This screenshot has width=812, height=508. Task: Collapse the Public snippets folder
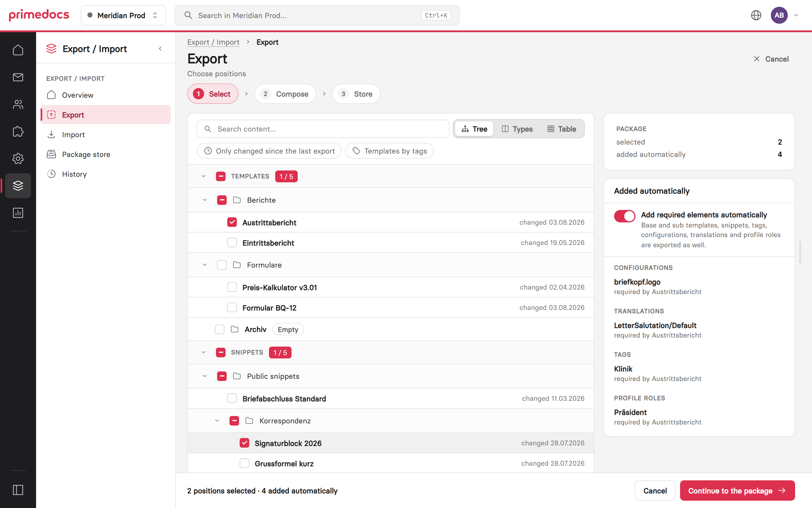pyautogui.click(x=205, y=376)
